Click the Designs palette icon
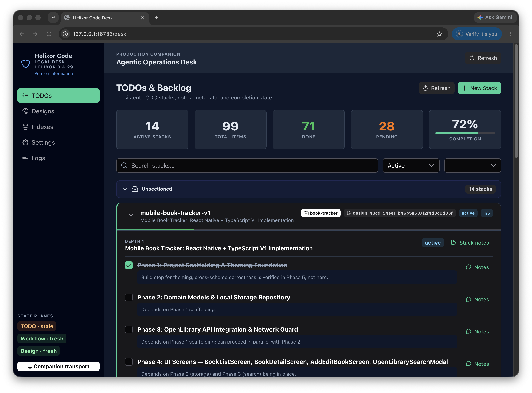Screen dimensions: 532x393 25,111
